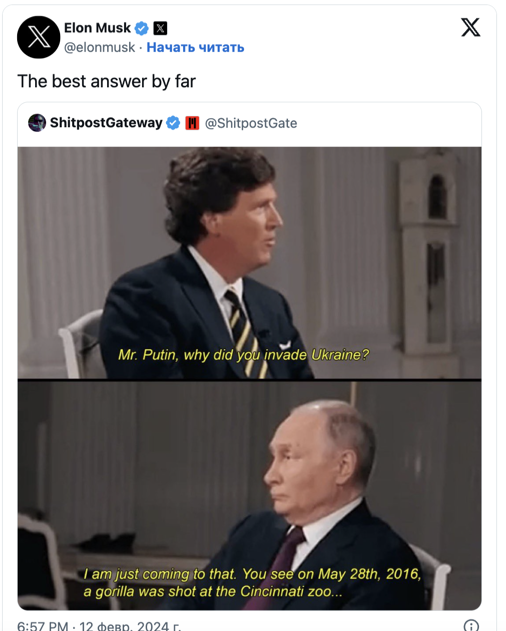Visit the @ShitpostGate handle

251,123
